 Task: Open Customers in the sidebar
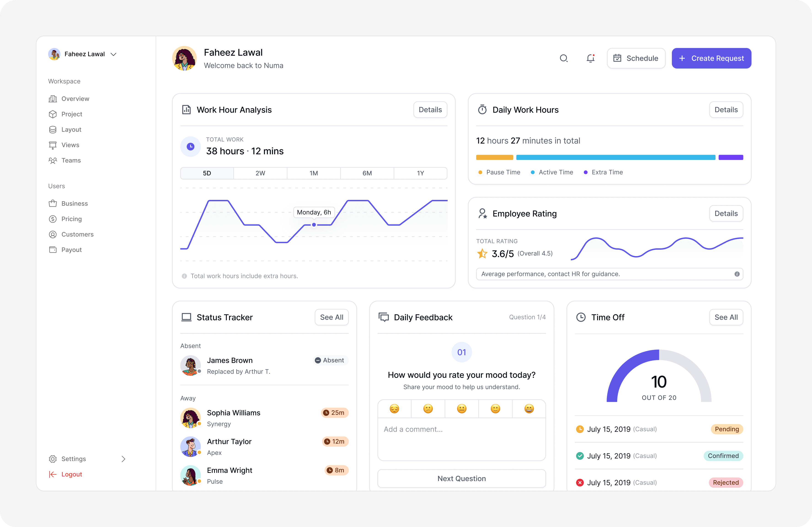pos(71,235)
